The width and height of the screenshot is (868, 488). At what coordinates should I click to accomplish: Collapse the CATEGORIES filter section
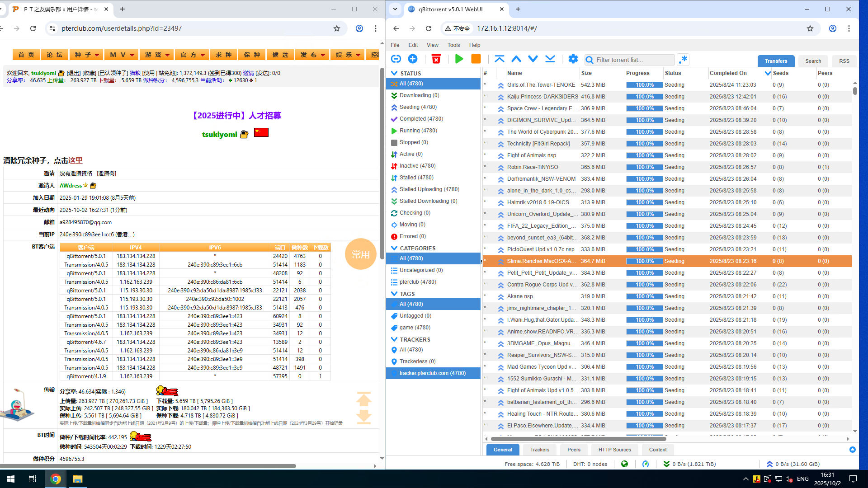[394, 248]
